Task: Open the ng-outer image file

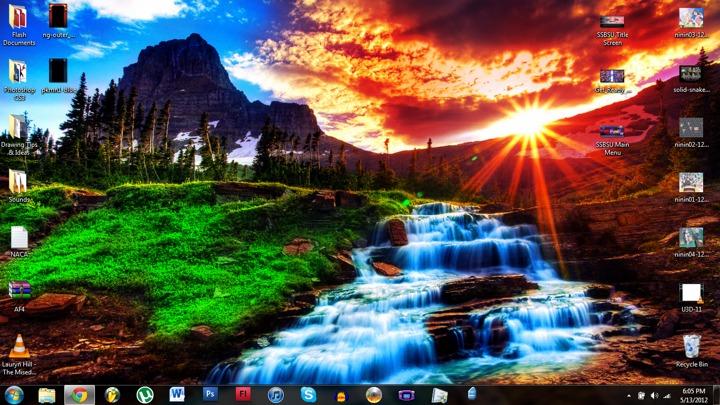Action: point(58,21)
